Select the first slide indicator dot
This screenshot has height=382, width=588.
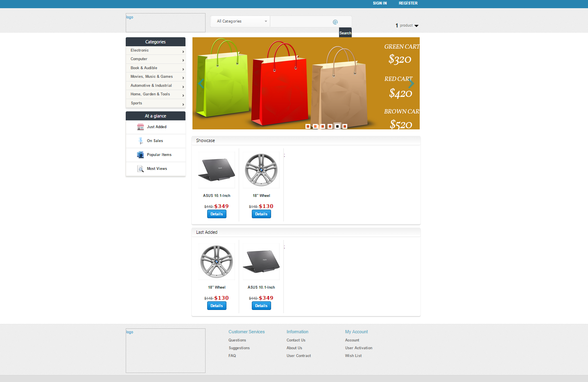(308, 127)
